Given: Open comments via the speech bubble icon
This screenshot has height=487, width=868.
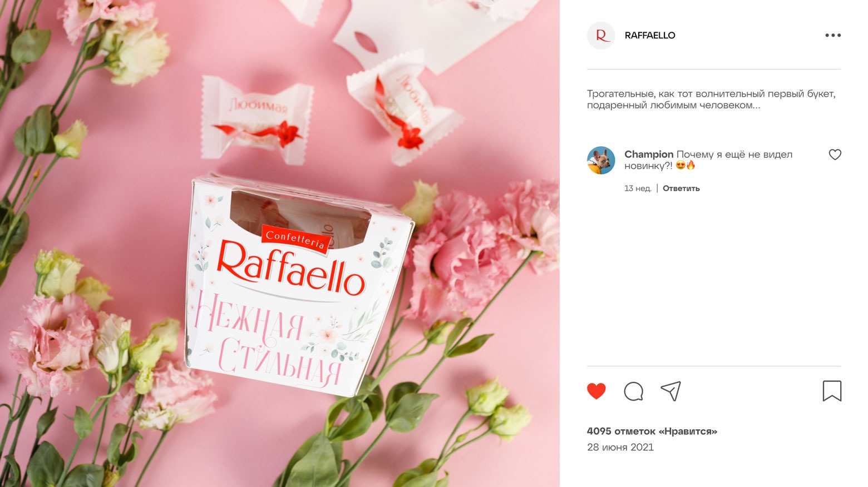Looking at the screenshot, I should [x=633, y=391].
